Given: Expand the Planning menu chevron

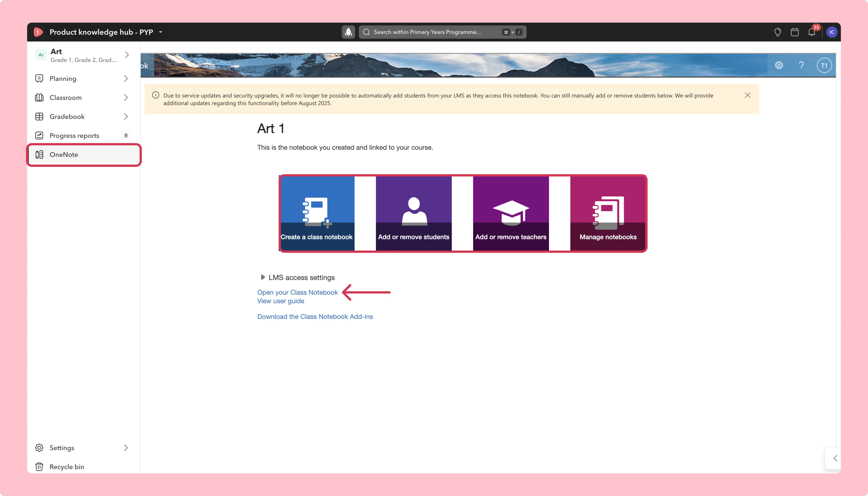Looking at the screenshot, I should pyautogui.click(x=126, y=79).
